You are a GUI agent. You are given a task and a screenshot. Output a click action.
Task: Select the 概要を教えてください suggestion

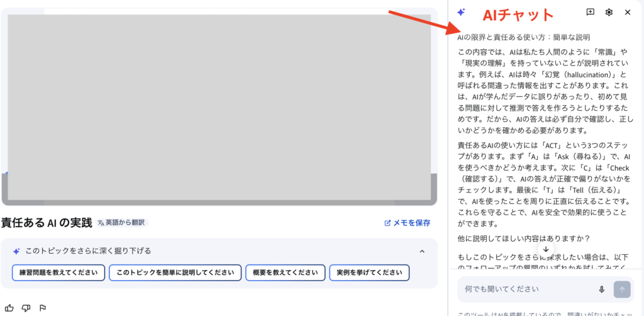[x=286, y=273]
